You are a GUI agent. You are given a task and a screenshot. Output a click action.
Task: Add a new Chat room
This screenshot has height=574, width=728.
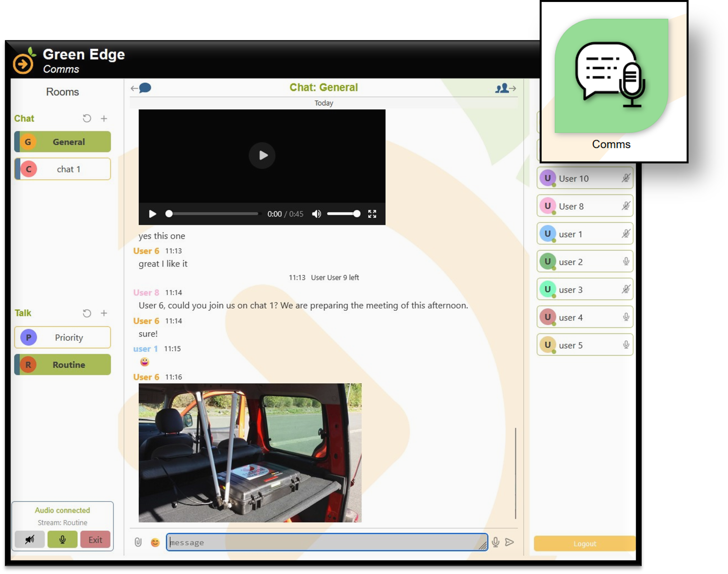point(104,118)
